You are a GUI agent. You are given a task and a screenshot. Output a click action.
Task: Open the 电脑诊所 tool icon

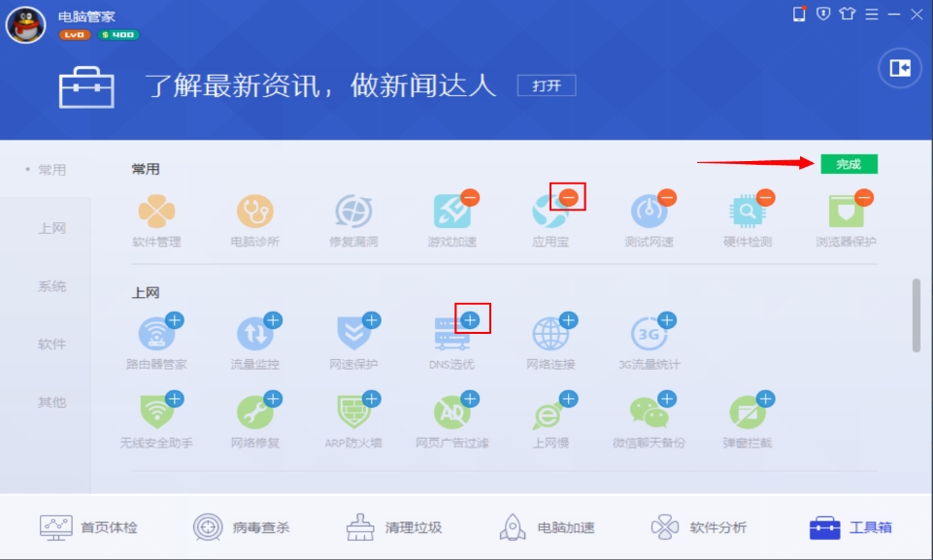254,212
